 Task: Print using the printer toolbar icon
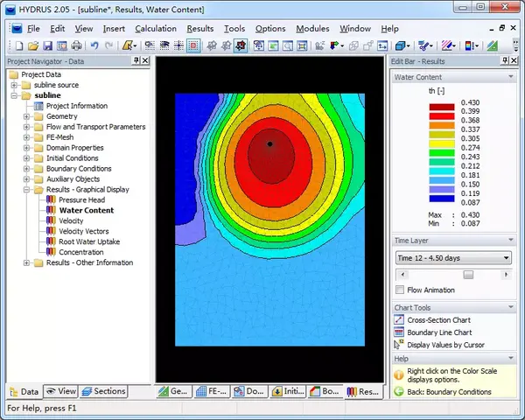tap(76, 45)
